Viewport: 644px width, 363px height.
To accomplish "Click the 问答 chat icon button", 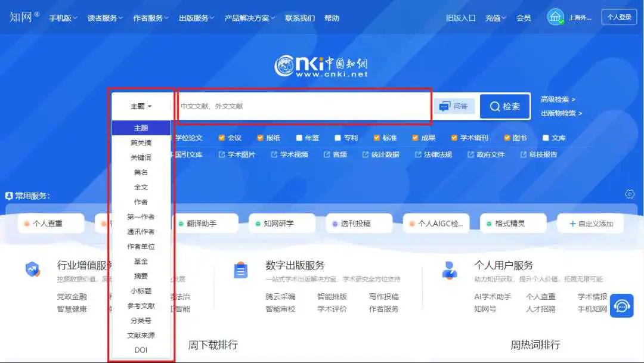I will click(x=454, y=106).
